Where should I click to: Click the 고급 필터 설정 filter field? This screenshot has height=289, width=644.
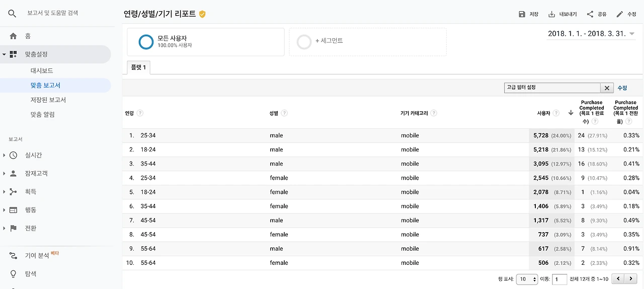click(x=552, y=88)
